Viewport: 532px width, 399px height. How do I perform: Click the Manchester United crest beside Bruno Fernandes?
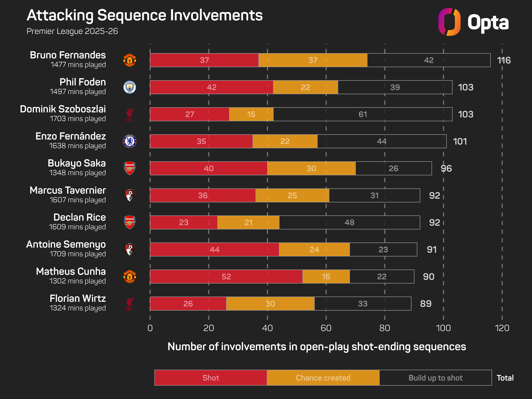[130, 60]
